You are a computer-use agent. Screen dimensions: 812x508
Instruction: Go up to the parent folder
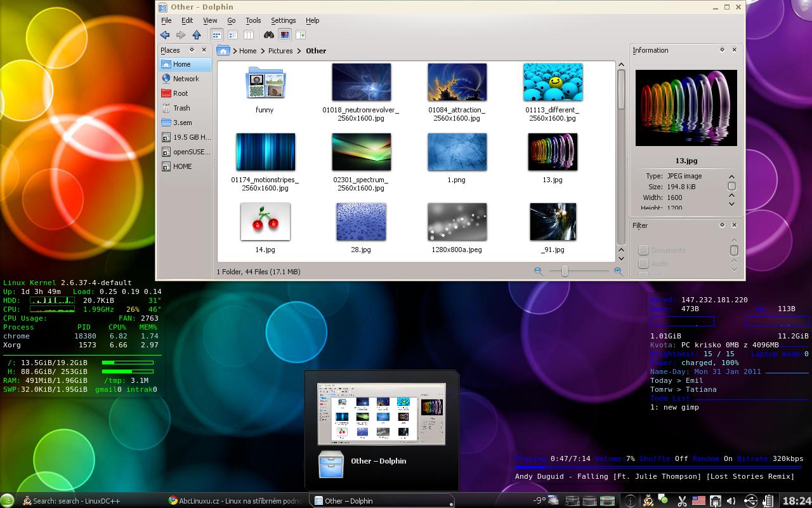pos(197,35)
